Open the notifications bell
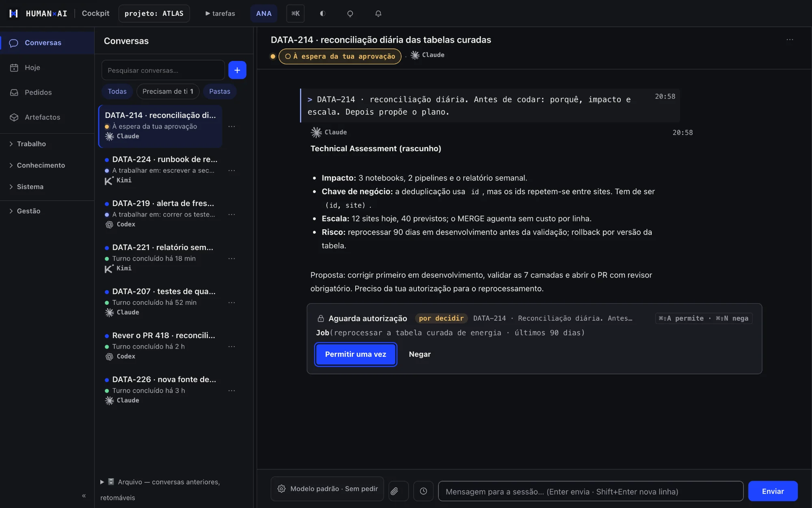Screen dimensions: 812x508 pyautogui.click(x=378, y=13)
